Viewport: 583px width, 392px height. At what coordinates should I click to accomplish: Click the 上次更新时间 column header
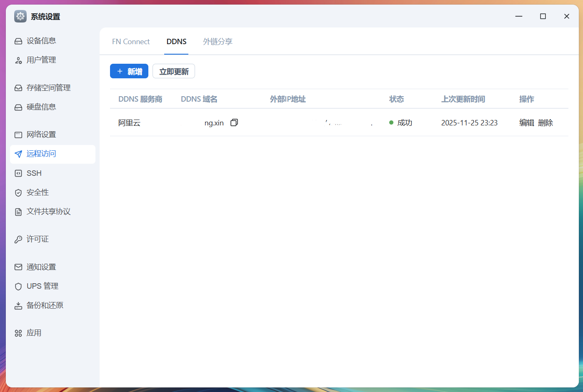coord(463,99)
